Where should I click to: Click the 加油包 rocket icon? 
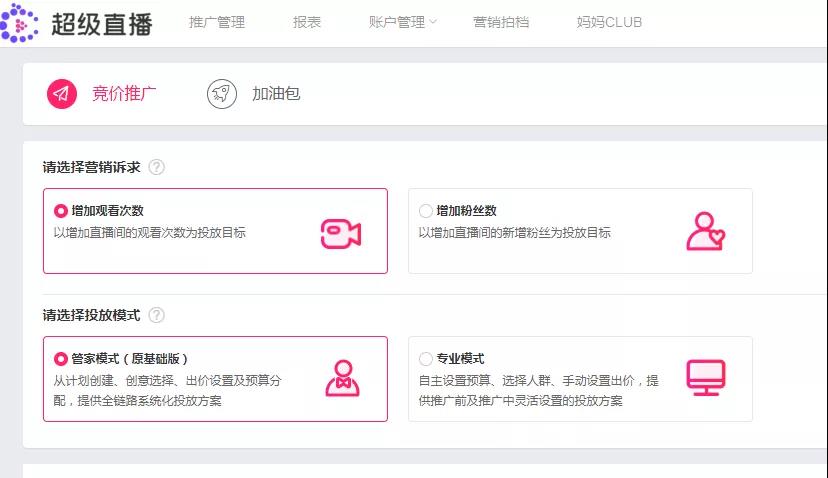click(222, 94)
